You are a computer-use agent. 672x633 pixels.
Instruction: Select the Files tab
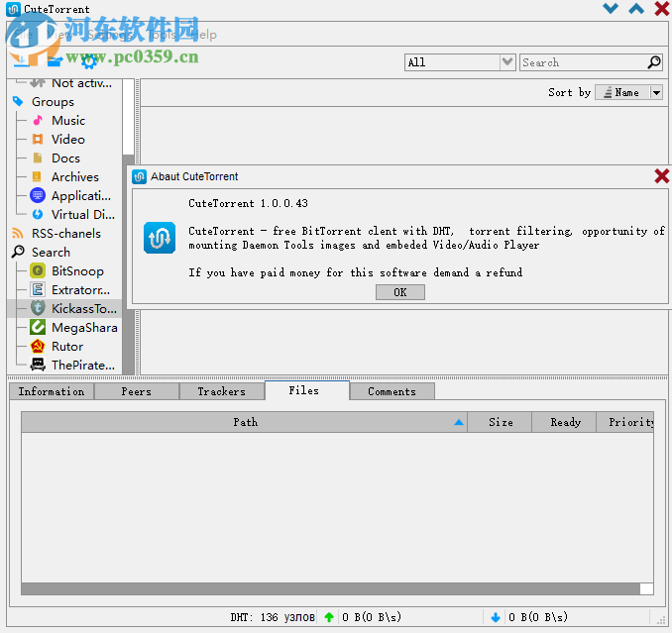[307, 390]
